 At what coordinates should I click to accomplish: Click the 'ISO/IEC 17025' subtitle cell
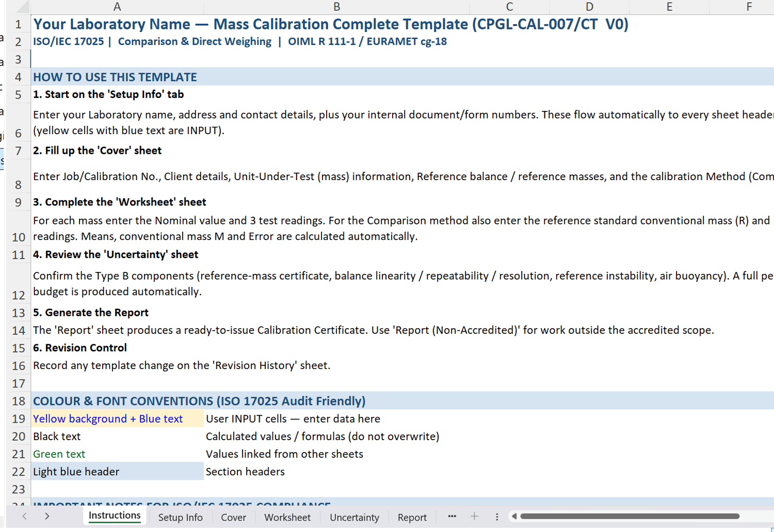click(240, 41)
